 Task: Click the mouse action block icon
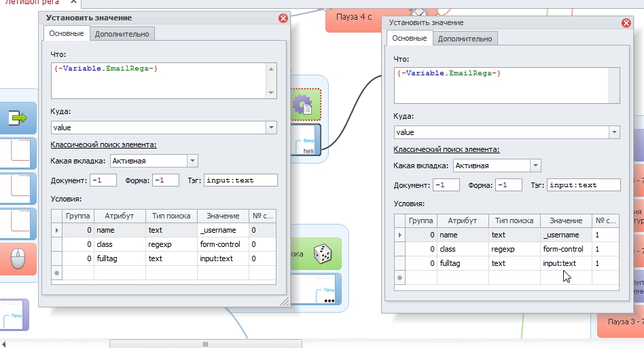click(x=18, y=260)
